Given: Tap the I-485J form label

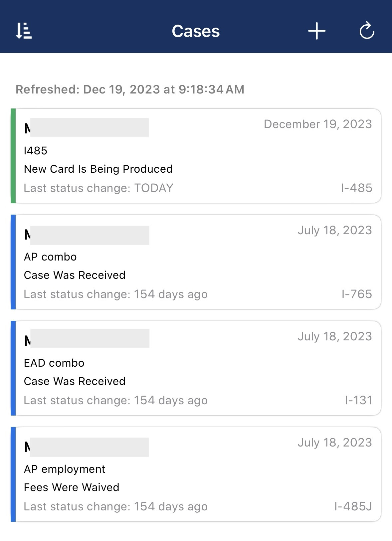Looking at the screenshot, I should coord(353,506).
